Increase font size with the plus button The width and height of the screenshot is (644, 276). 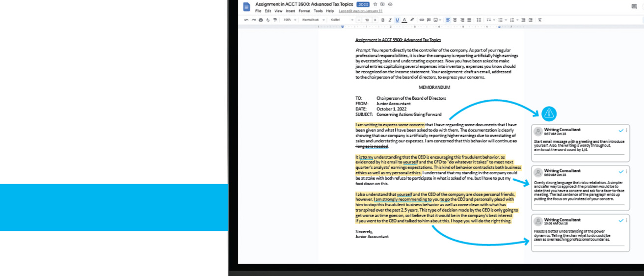pos(375,20)
